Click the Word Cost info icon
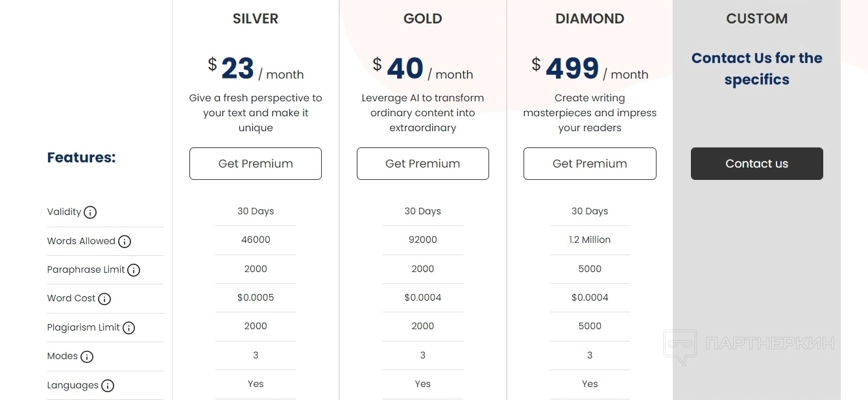Screen dimensions: 868x400 click(104, 299)
